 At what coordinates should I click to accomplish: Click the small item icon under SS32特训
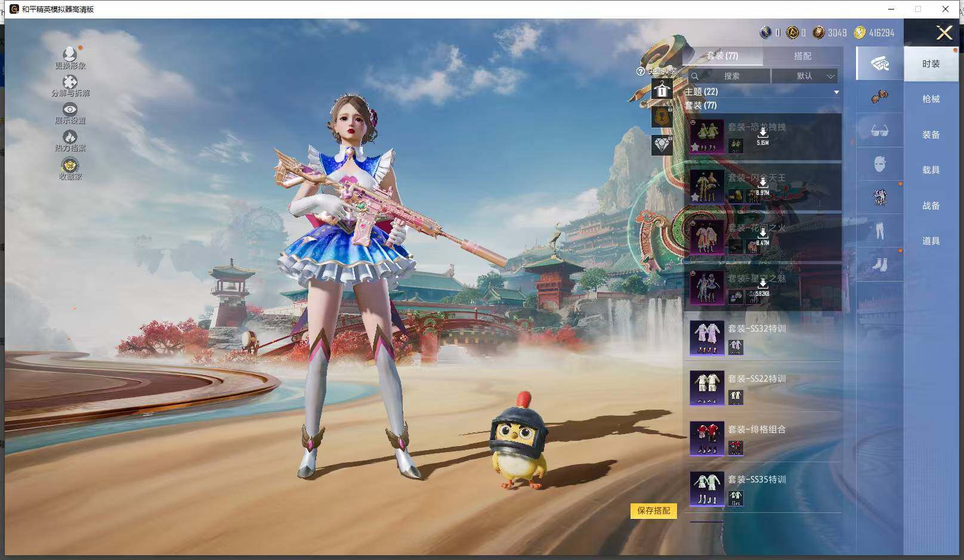(736, 346)
